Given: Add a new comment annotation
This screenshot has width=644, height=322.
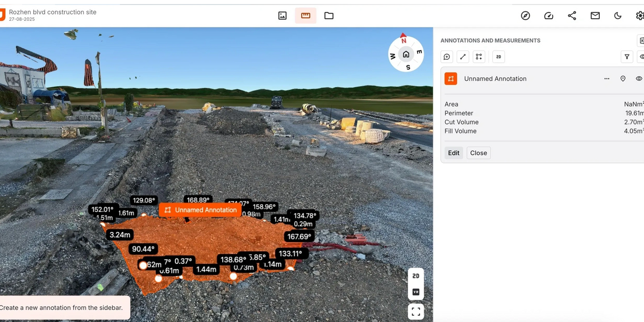Looking at the screenshot, I should tap(447, 57).
